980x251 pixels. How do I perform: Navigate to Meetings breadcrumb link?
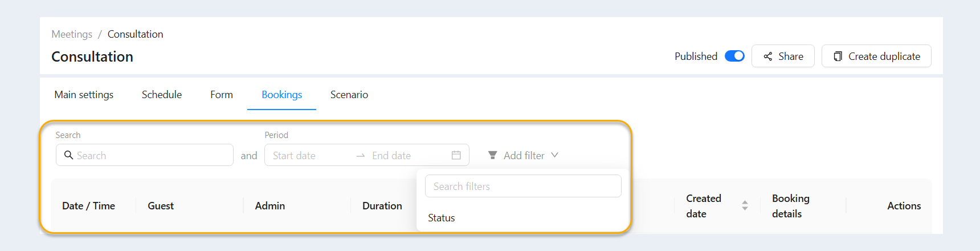coord(72,34)
